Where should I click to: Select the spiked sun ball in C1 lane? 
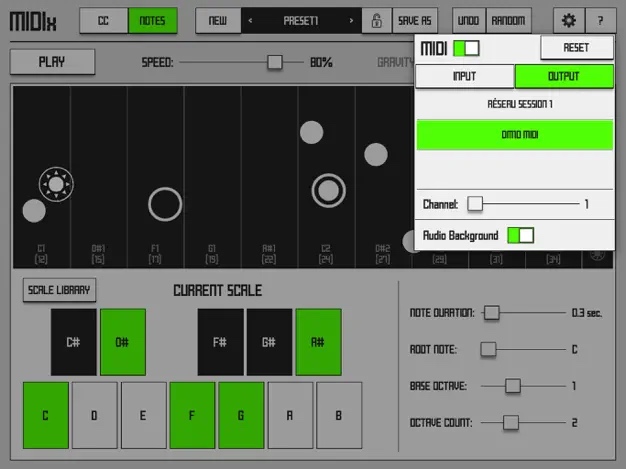(56, 184)
